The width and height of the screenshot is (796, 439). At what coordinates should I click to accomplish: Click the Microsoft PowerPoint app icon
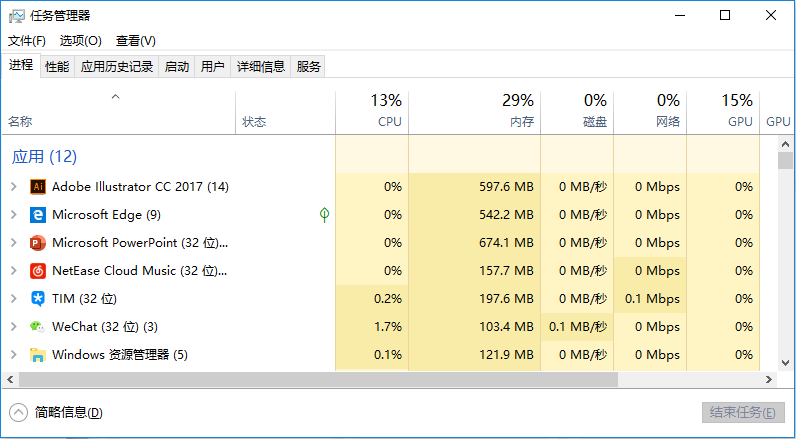coord(38,243)
